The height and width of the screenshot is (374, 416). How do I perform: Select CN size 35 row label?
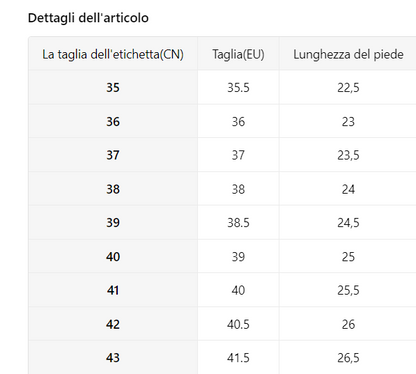pos(113,87)
